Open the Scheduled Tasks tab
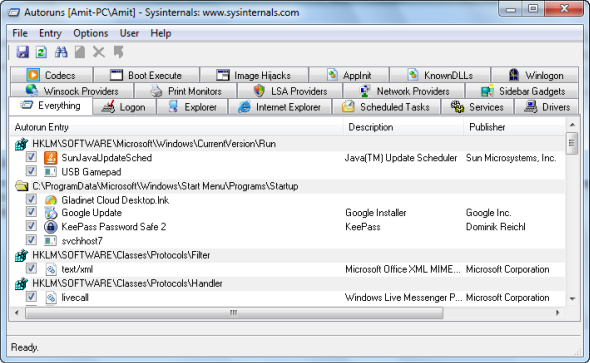 386,107
